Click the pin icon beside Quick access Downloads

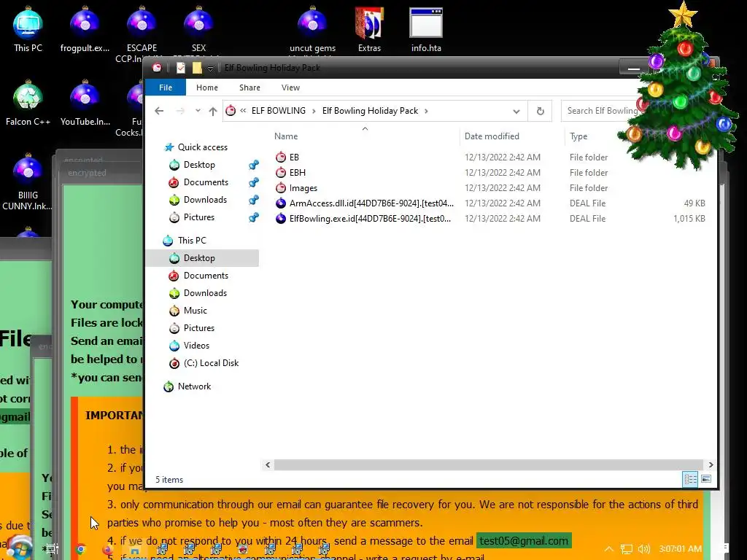tap(254, 200)
